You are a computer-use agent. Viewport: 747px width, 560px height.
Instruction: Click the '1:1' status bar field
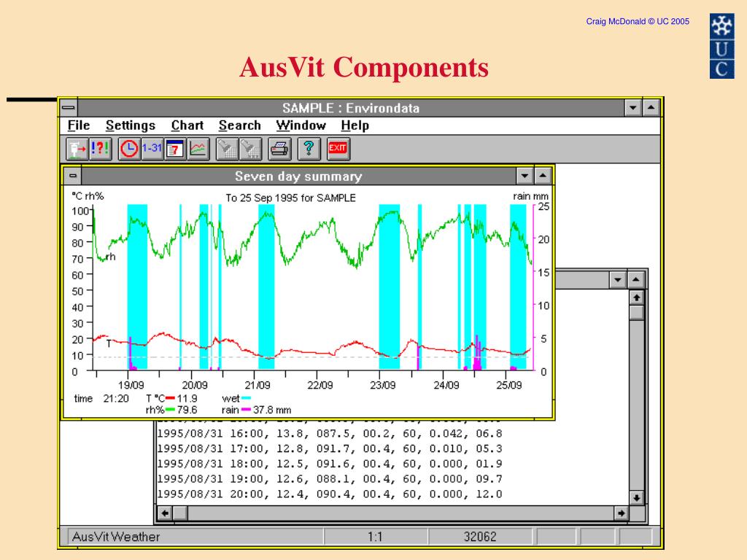[x=375, y=537]
